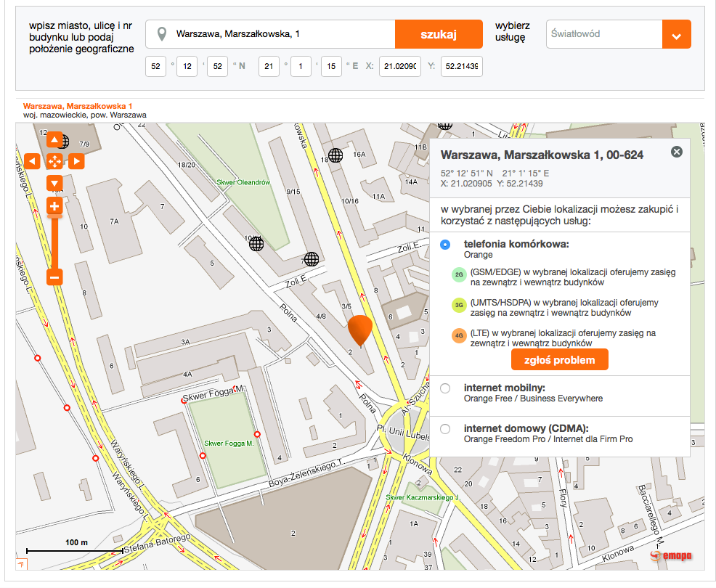Select the telefonia komórkowa radio option

[445, 245]
